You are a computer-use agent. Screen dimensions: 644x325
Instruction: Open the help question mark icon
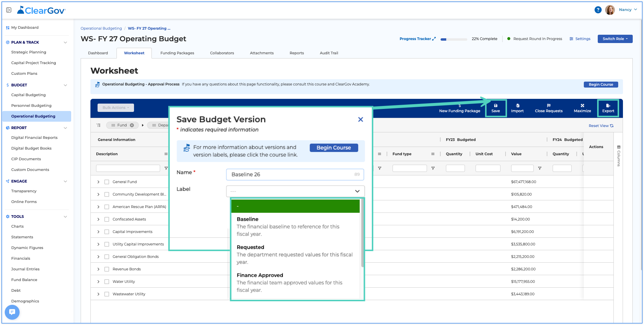click(598, 10)
